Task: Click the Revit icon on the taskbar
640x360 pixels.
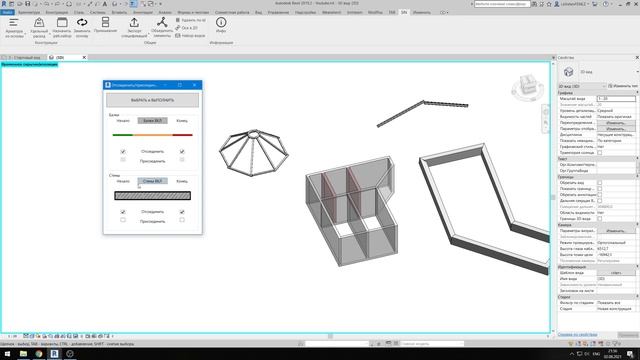Action: pyautogui.click(x=54, y=354)
